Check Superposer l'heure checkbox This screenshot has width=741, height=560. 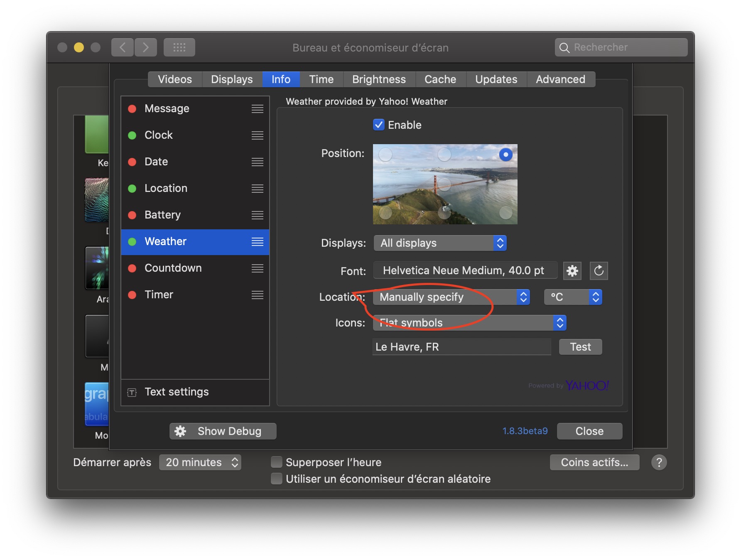click(x=276, y=462)
